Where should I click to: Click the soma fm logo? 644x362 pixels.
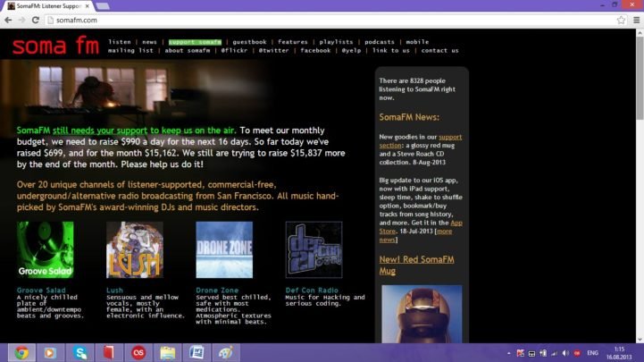pos(55,46)
